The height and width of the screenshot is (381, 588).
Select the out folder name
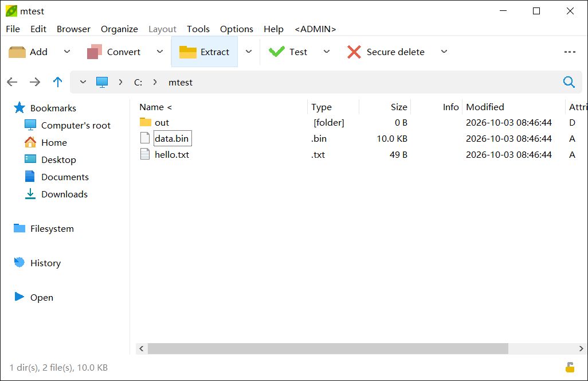[x=162, y=122]
